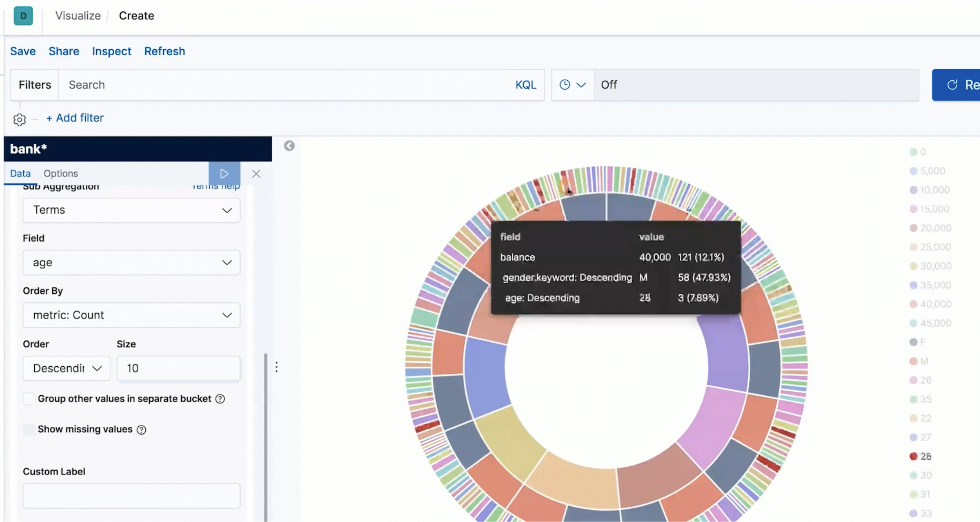980x522 pixels.
Task: Click legend color dot for 20,000
Action: coord(913,228)
